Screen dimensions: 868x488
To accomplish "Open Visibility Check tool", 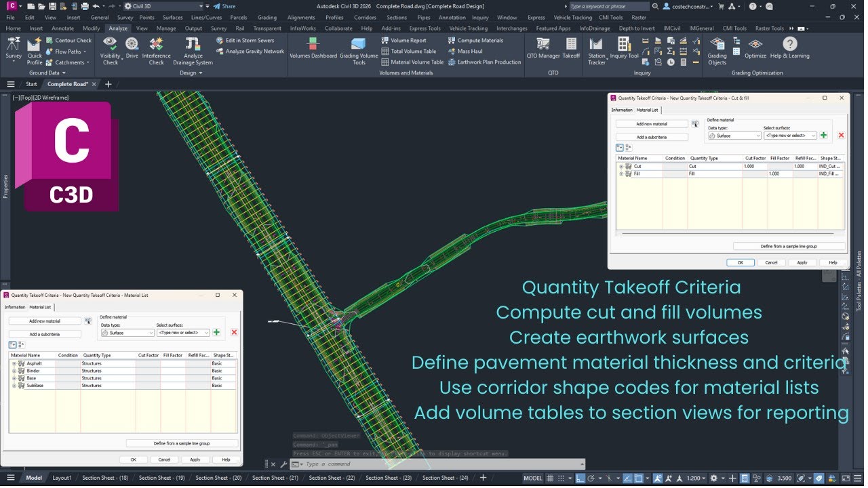I will pos(111,52).
